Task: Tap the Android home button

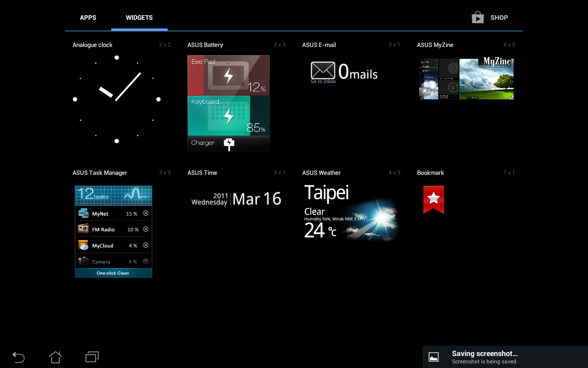Action: coord(55,357)
